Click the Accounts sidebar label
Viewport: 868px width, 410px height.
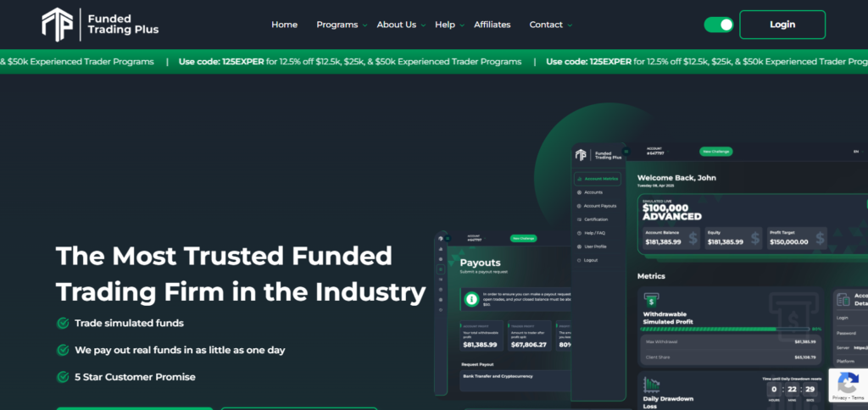coord(593,192)
